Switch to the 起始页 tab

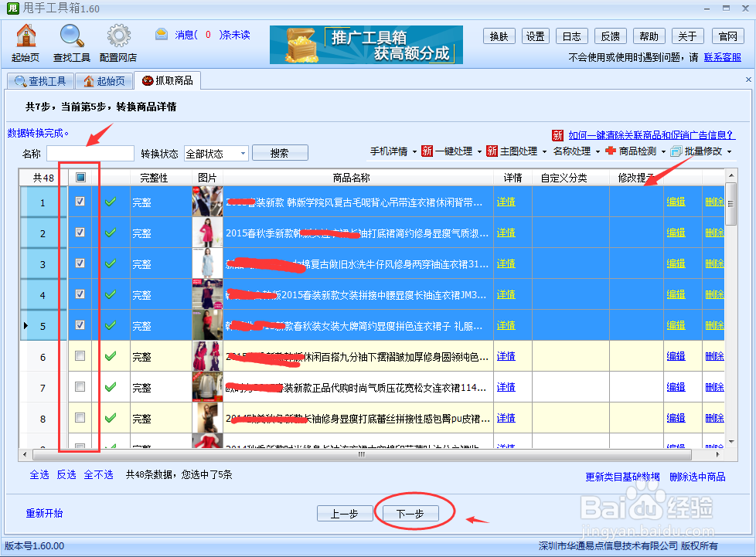[x=104, y=80]
